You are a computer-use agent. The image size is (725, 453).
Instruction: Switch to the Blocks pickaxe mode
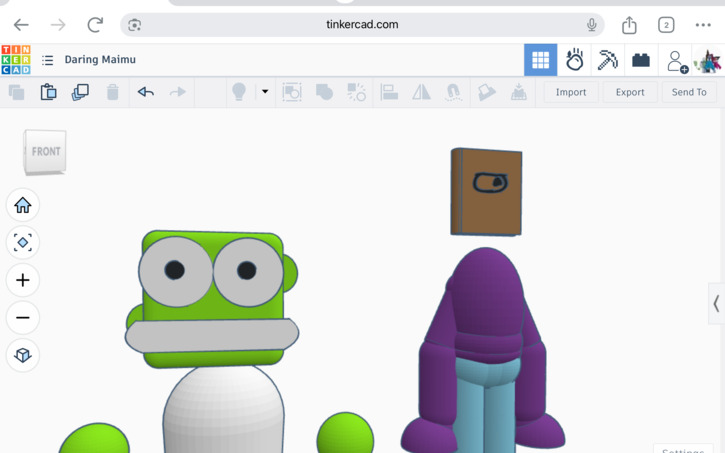608,60
